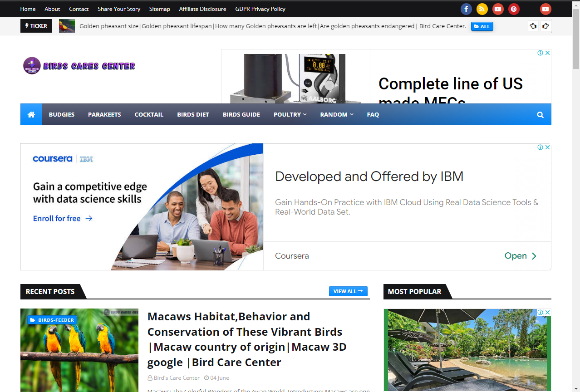Open the GDPR Privacy Policy link

261,9
